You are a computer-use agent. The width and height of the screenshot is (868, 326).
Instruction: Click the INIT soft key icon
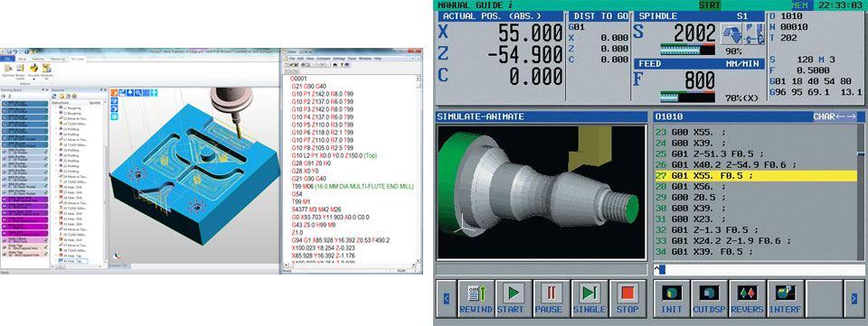tap(672, 298)
